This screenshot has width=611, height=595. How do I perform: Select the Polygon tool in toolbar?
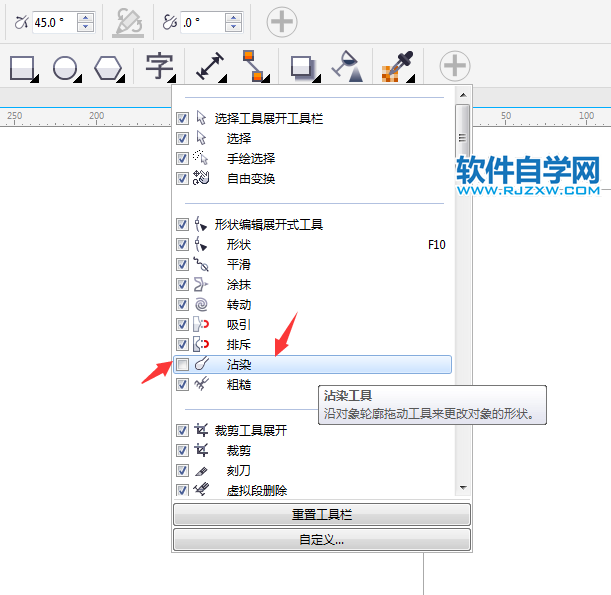108,68
